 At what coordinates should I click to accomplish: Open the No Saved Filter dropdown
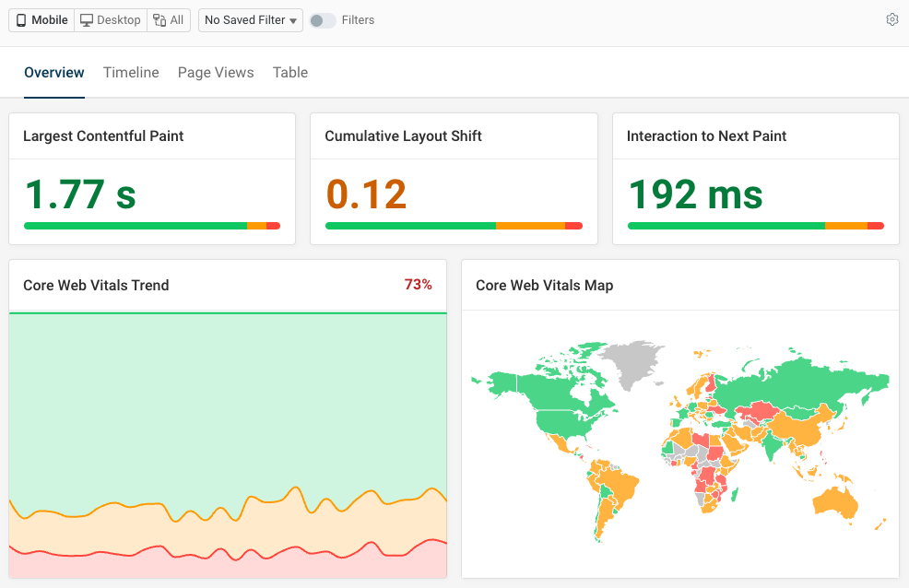click(x=251, y=20)
